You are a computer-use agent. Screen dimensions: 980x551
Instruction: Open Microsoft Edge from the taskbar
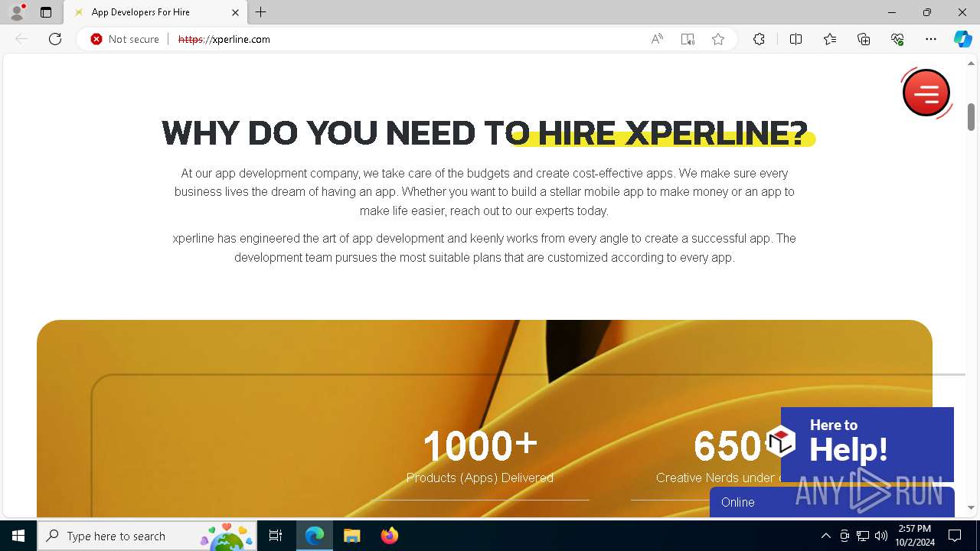pyautogui.click(x=315, y=536)
